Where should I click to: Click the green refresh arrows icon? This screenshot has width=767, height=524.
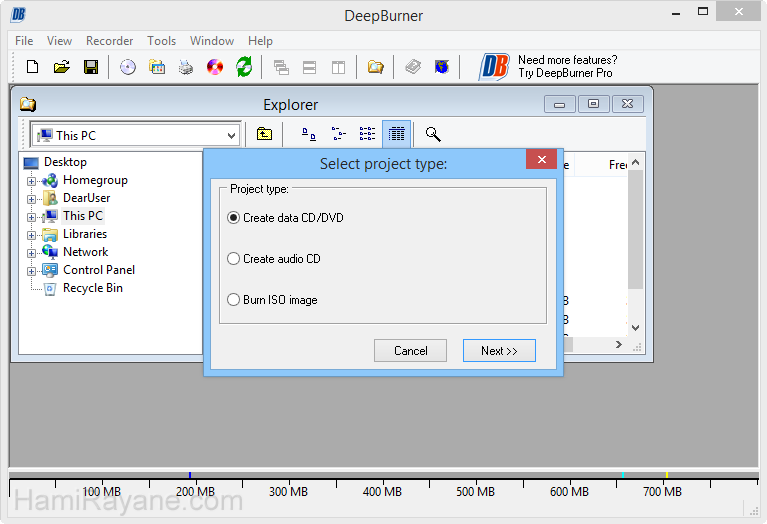pyautogui.click(x=244, y=67)
